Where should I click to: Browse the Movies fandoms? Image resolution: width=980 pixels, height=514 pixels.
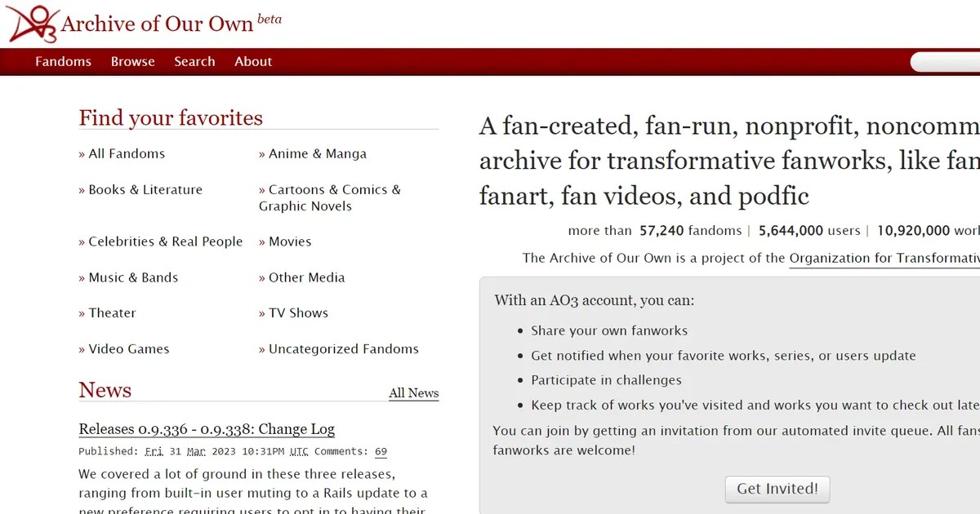coord(290,241)
